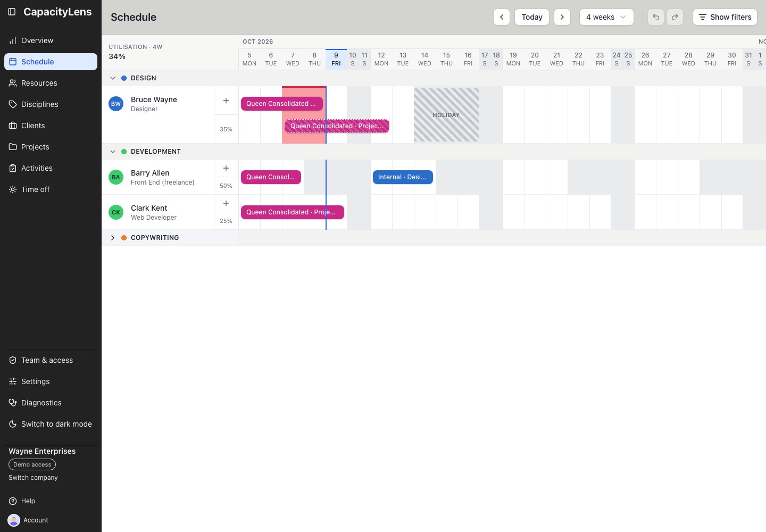Open the Disciplines page
The height and width of the screenshot is (532, 766).
(51, 104)
